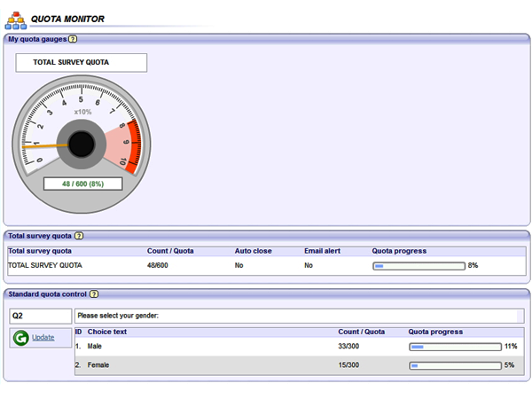Click the Quota Monitor blocks icon
Viewport: 532px width, 399px height.
tap(16, 19)
